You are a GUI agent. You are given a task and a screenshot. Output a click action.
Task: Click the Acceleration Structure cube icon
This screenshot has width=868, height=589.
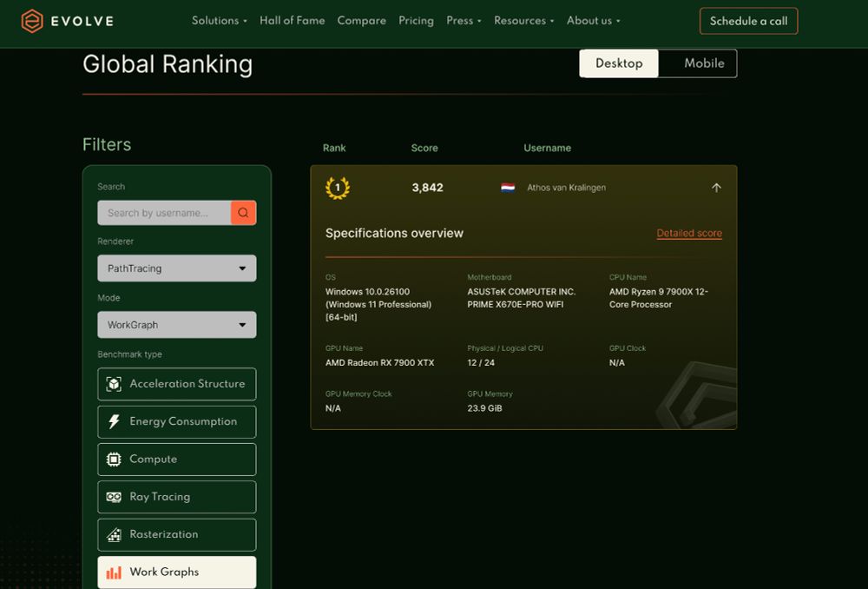(x=114, y=384)
